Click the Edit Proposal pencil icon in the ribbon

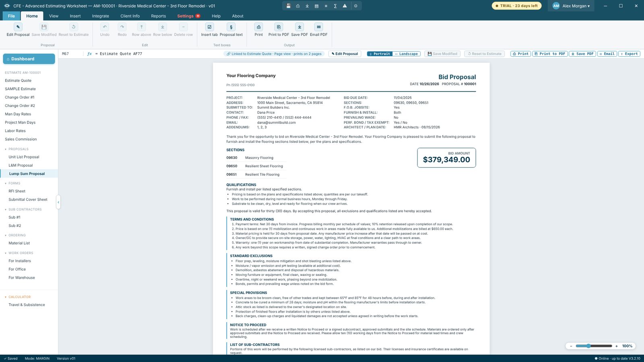click(x=18, y=27)
